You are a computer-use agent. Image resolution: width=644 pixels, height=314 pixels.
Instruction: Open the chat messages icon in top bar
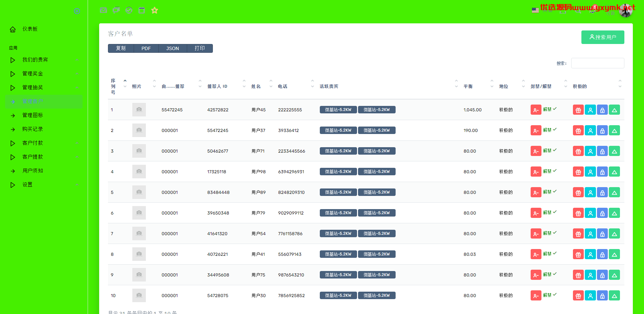116,10
